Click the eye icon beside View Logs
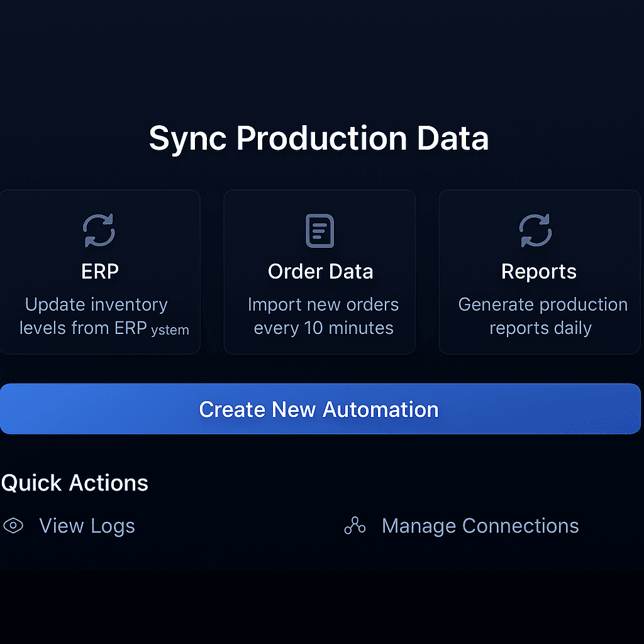644x644 pixels. pyautogui.click(x=13, y=526)
